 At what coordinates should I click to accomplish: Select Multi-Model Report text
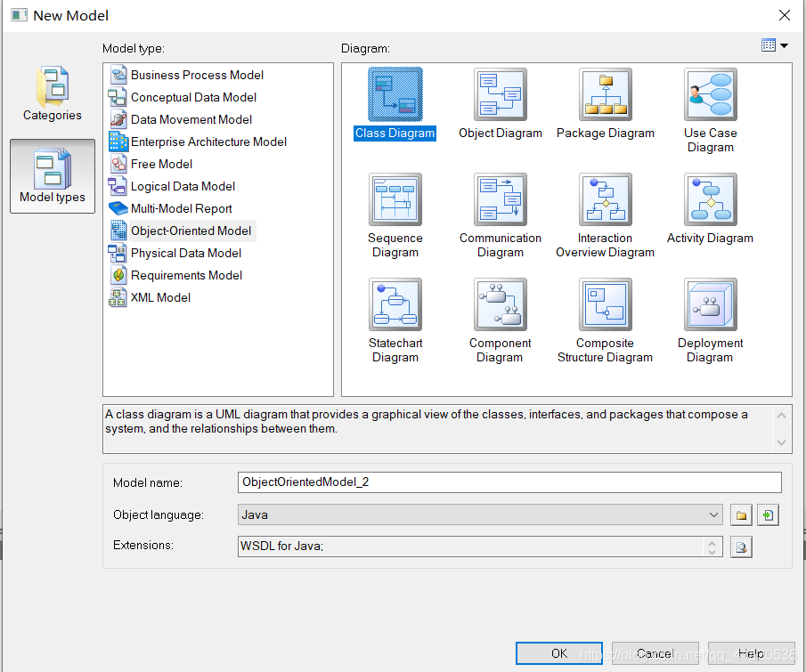click(182, 208)
